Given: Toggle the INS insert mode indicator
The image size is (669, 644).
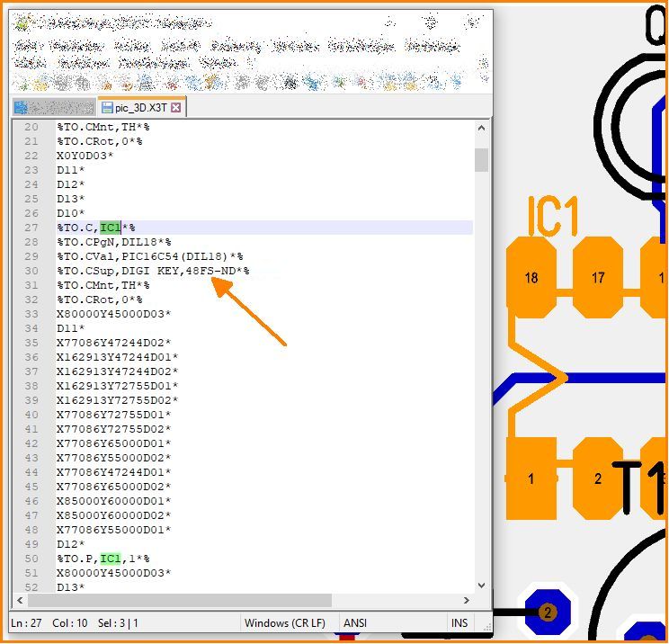Looking at the screenshot, I should point(459,622).
